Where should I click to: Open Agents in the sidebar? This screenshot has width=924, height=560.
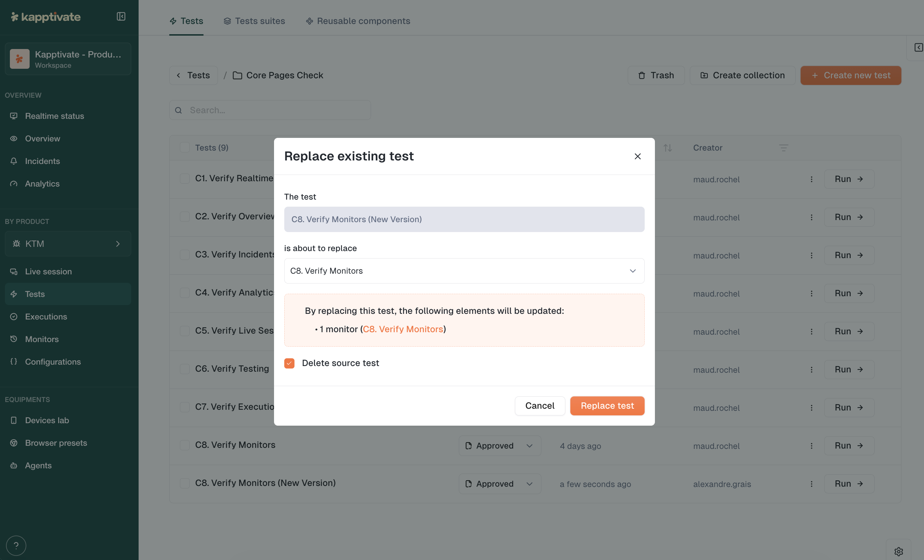tap(68, 465)
